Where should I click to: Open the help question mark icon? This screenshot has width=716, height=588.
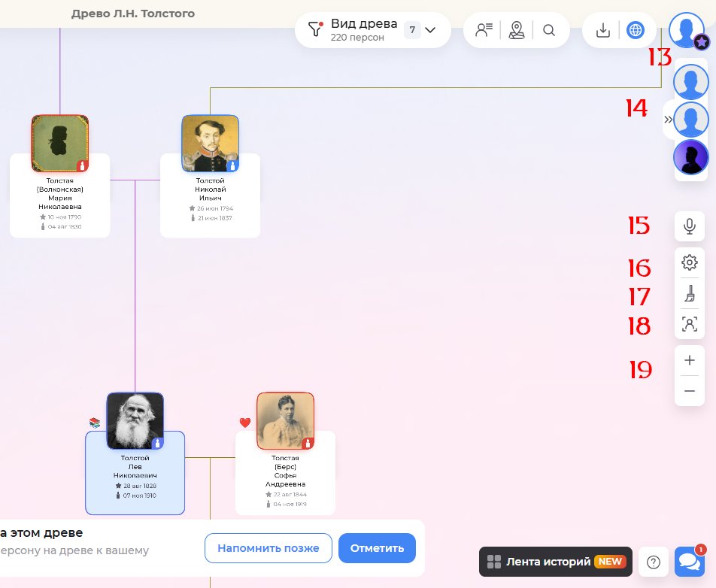(x=654, y=562)
